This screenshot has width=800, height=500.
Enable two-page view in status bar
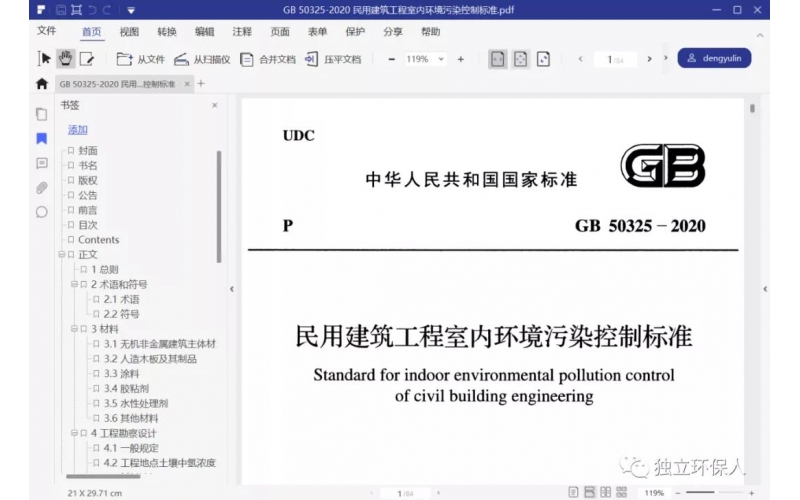[x=604, y=493]
